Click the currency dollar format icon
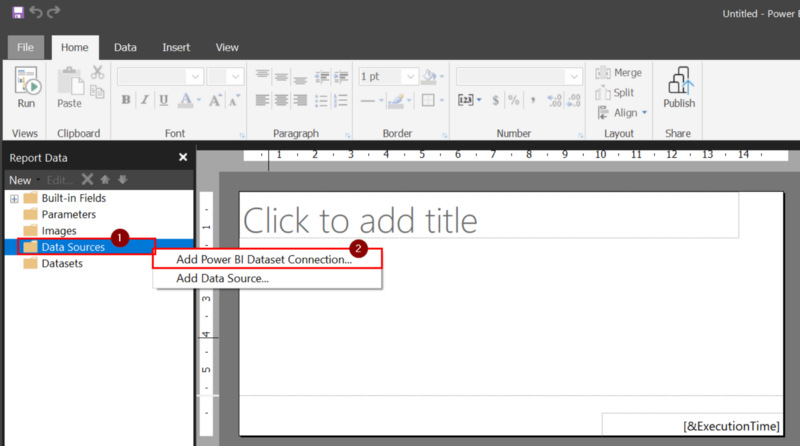Screen dimensions: 800x446 click(x=495, y=100)
